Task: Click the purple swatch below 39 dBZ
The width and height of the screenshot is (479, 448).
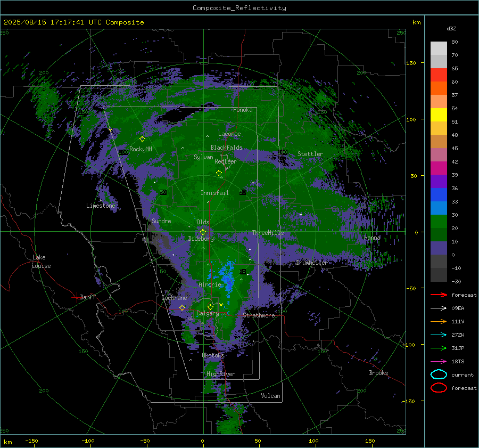Action: pyautogui.click(x=439, y=182)
